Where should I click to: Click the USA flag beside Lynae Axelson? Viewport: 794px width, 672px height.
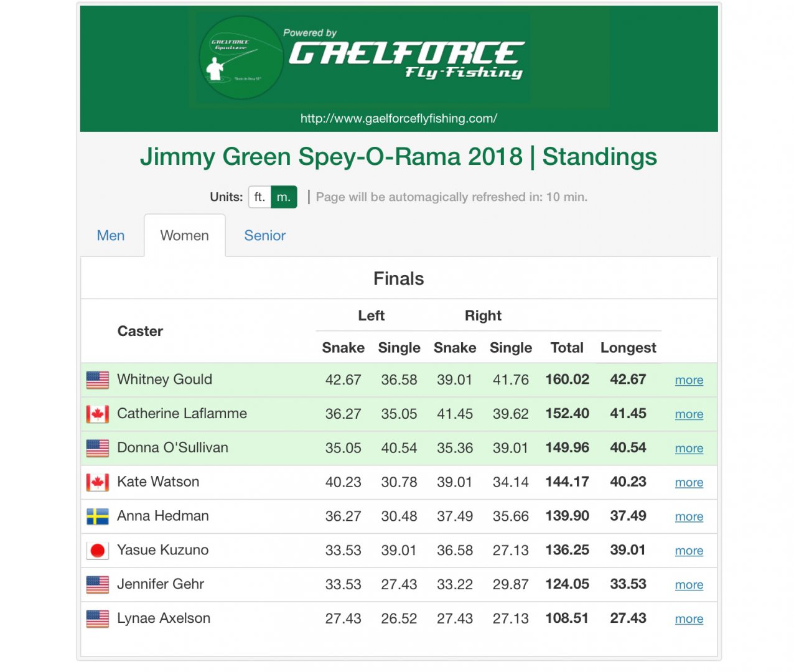98,618
